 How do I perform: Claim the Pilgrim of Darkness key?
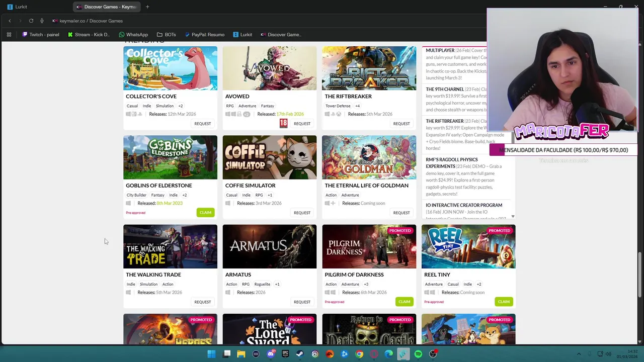405,302
